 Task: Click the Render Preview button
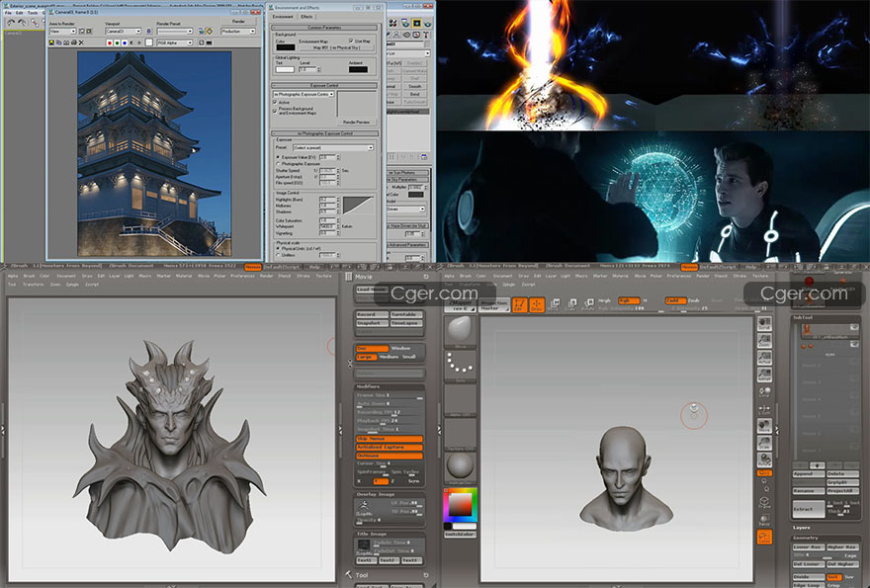tap(356, 122)
